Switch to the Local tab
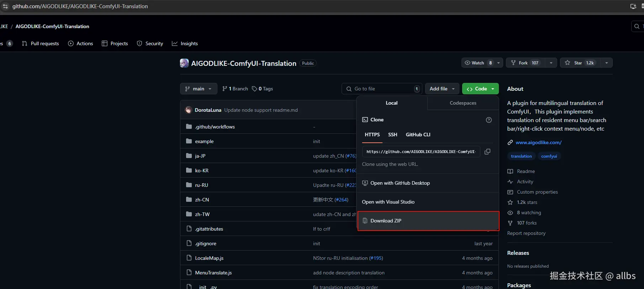644x289 pixels. (392, 103)
